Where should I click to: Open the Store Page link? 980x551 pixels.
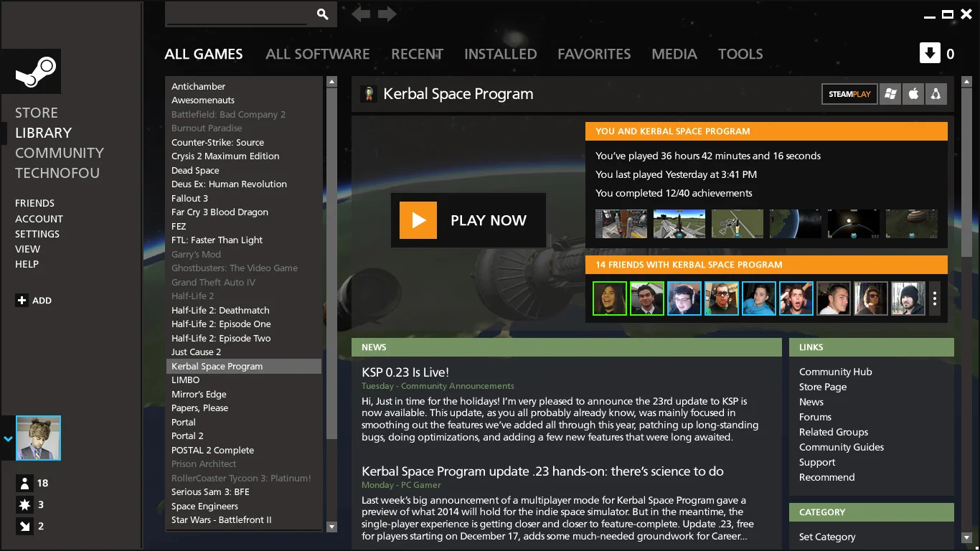click(x=823, y=387)
